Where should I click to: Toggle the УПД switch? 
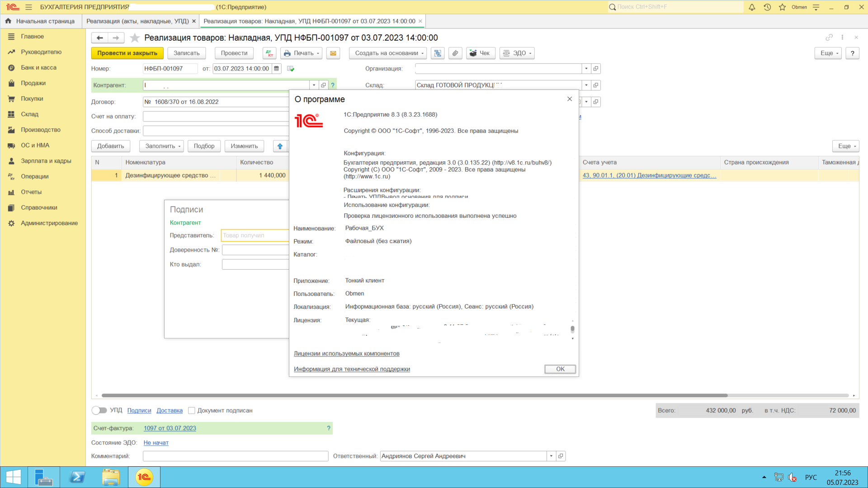tap(99, 411)
